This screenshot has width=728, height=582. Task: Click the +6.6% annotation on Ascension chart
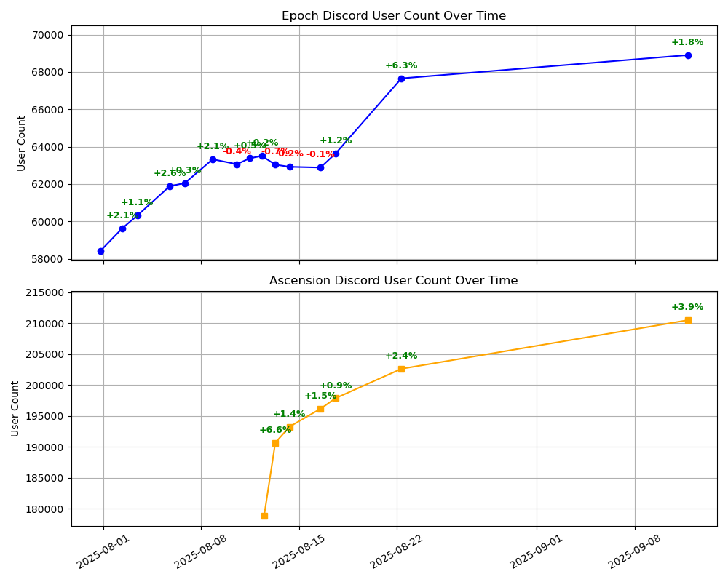pyautogui.click(x=275, y=430)
